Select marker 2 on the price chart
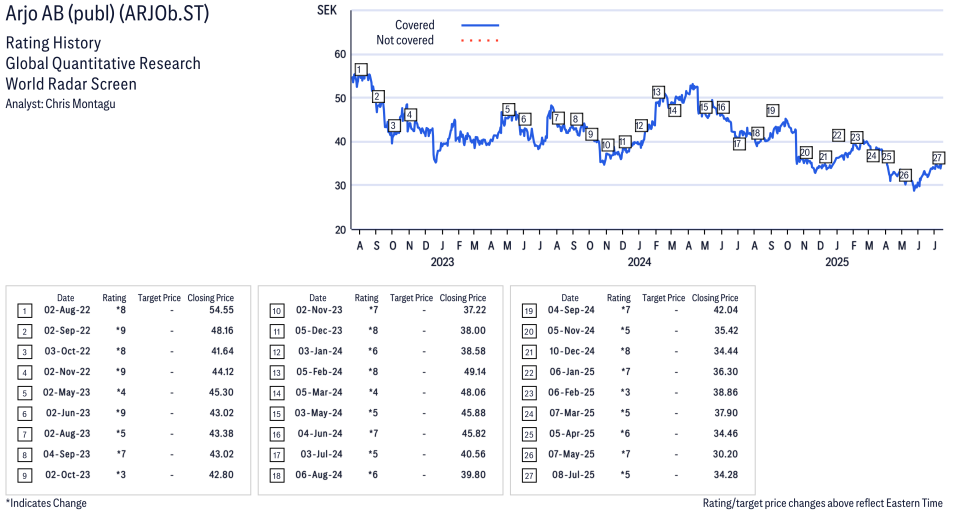 (x=377, y=96)
